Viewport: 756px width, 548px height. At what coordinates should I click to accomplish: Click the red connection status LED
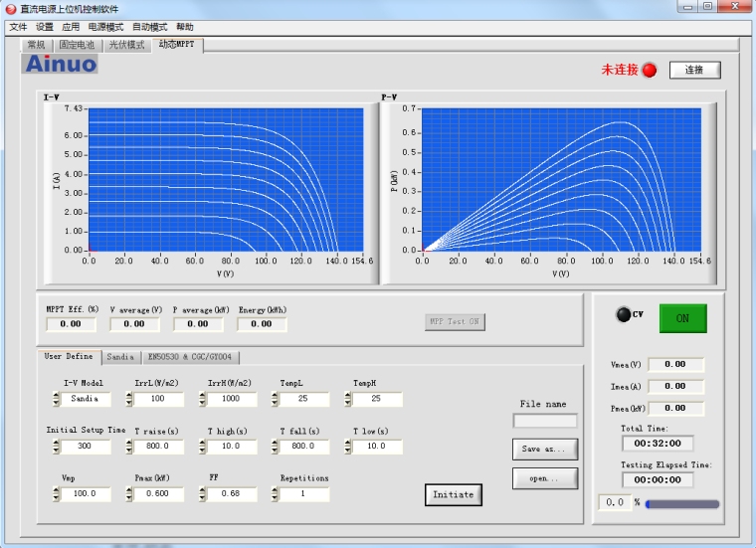tap(650, 71)
